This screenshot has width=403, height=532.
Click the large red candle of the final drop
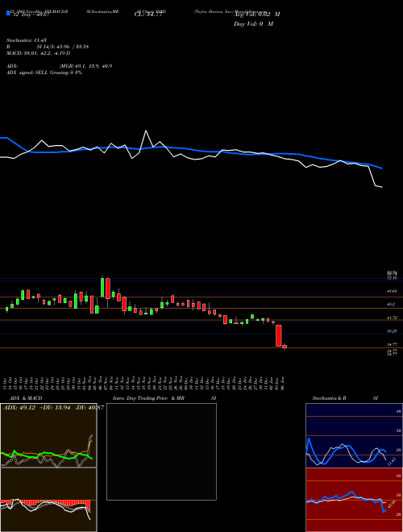(279, 335)
